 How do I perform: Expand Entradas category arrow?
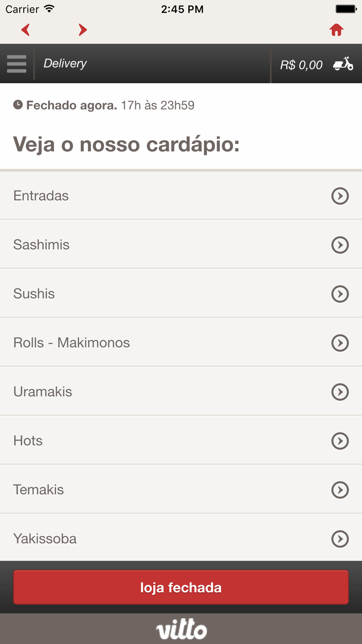tap(340, 196)
